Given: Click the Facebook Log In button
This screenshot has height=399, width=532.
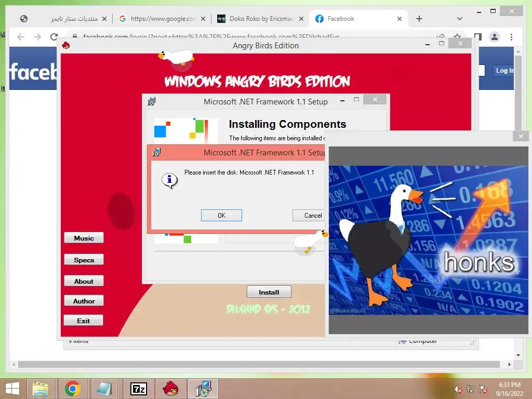Looking at the screenshot, I should (504, 71).
